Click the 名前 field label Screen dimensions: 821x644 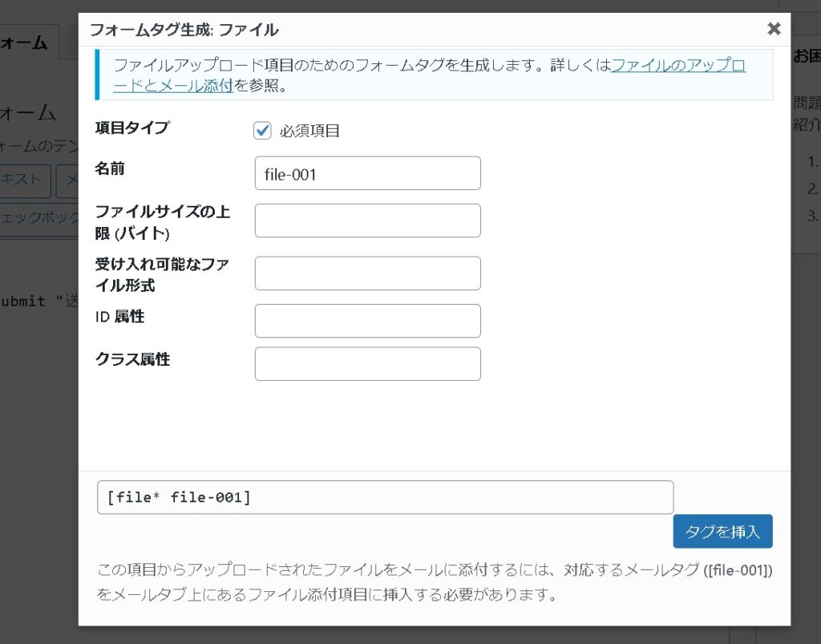(x=110, y=168)
